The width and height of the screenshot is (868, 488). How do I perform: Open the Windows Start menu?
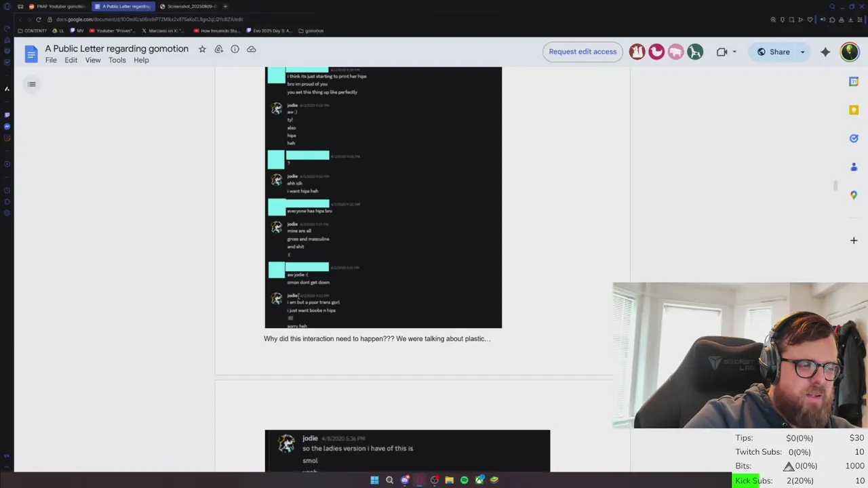[x=374, y=480]
